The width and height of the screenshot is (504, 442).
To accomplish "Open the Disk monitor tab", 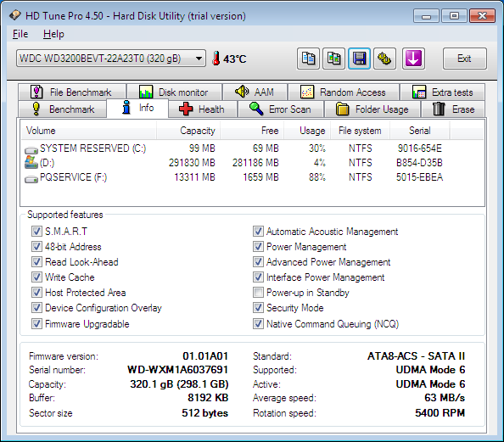I will (x=174, y=92).
